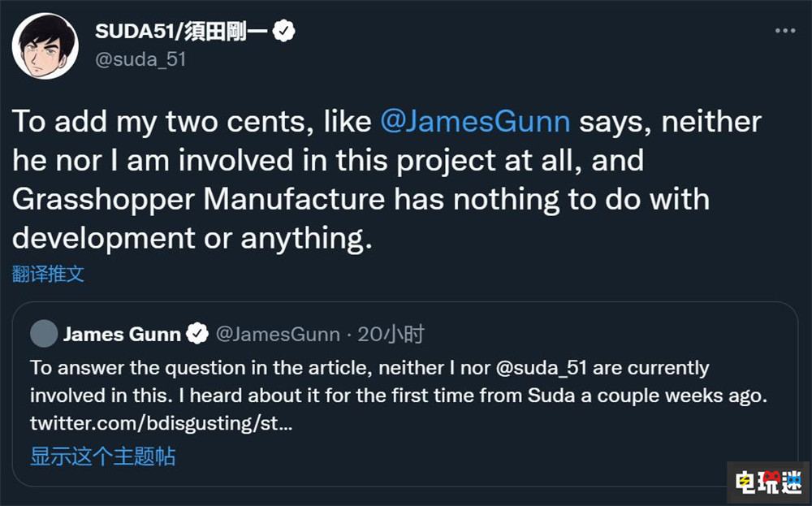The height and width of the screenshot is (506, 812).
Task: Click the @suda_51 handle below the display name
Action: (x=140, y=59)
